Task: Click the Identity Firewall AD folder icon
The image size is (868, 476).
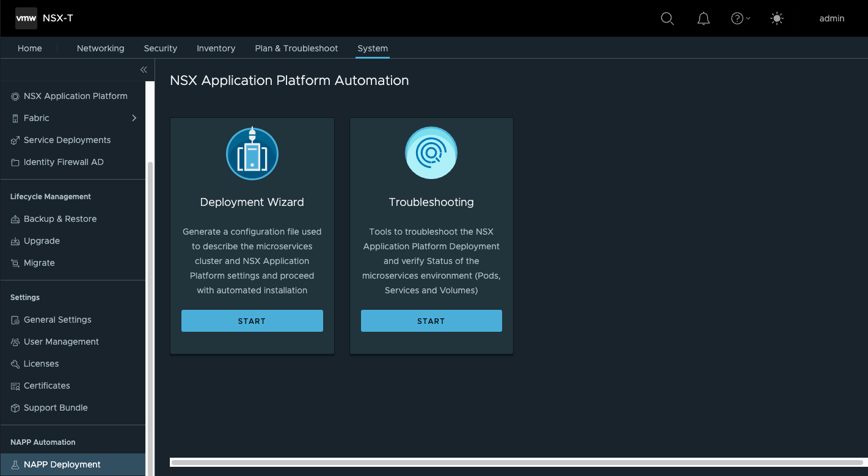Action: (15, 163)
